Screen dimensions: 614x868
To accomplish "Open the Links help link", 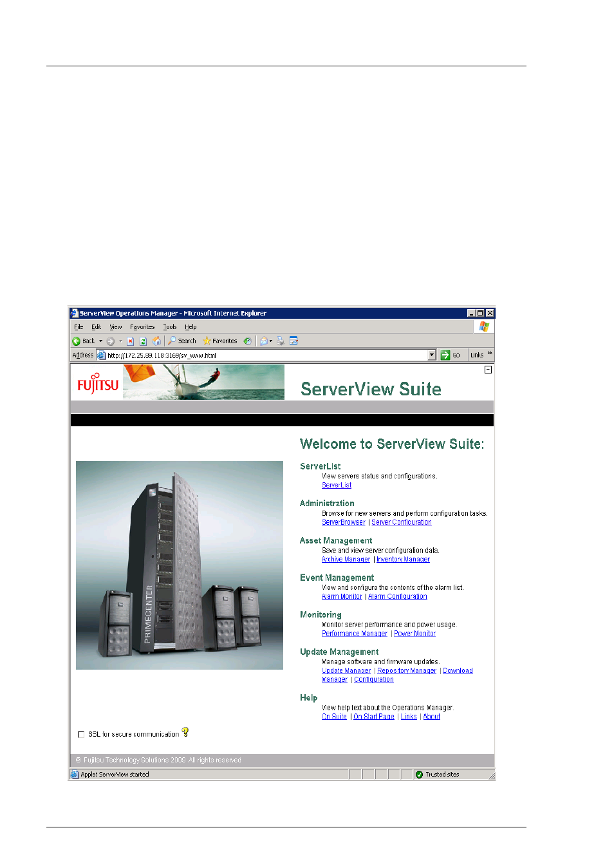I will tap(409, 716).
